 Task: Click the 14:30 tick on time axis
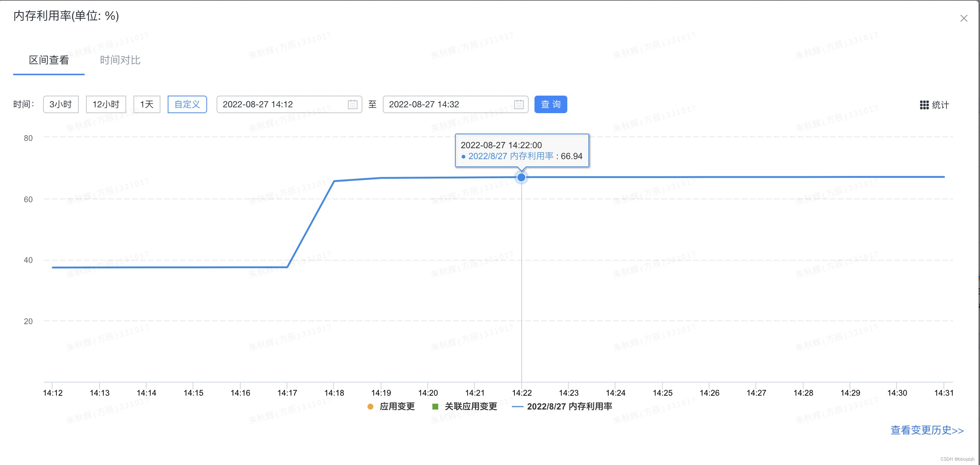pos(897,393)
